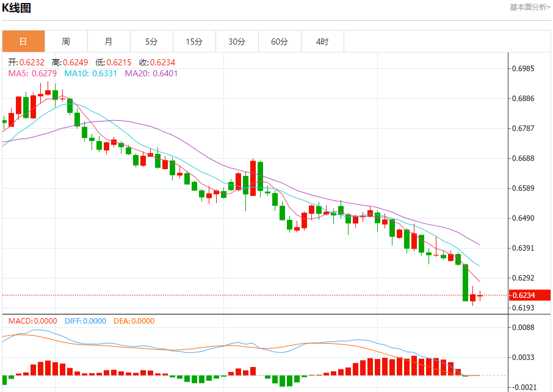This screenshot has height=392, width=553.
Task: Click the 高:0.6249 high price value
Action: point(70,62)
